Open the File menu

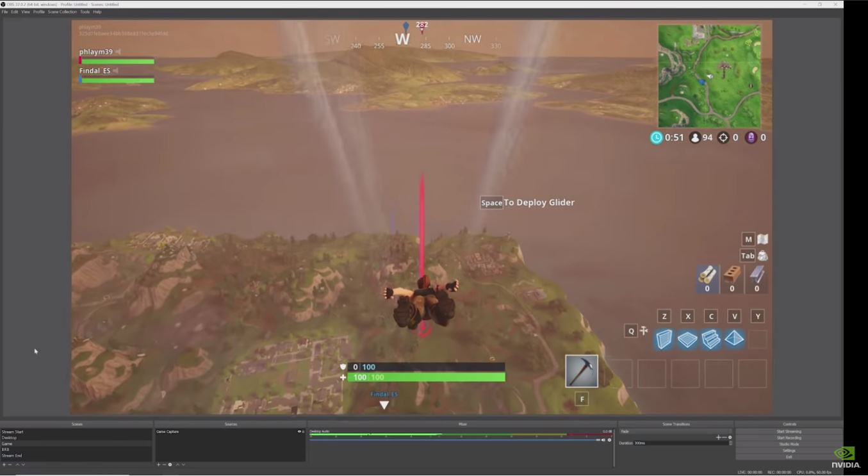pos(4,12)
